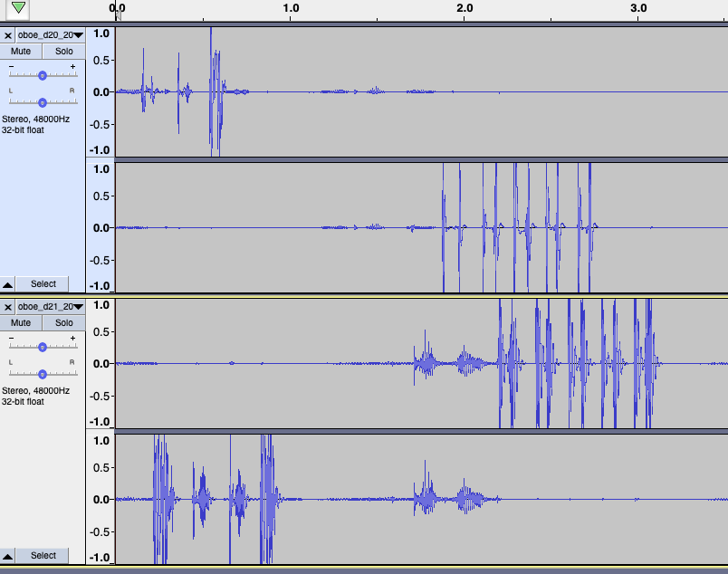Click the 2.0 mark on the timeline ruler
This screenshot has width=728, height=574.
[x=465, y=8]
